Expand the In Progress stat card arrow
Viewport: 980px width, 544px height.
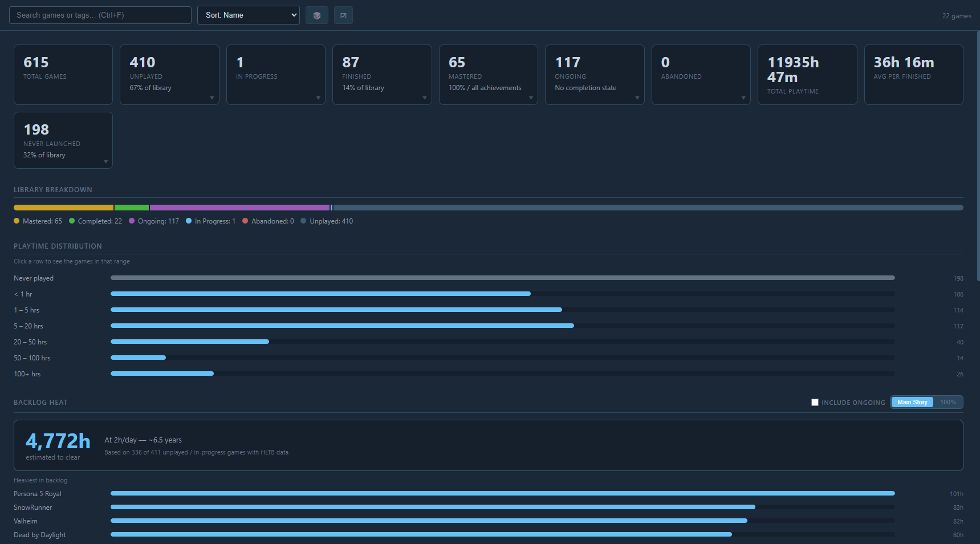pos(318,98)
